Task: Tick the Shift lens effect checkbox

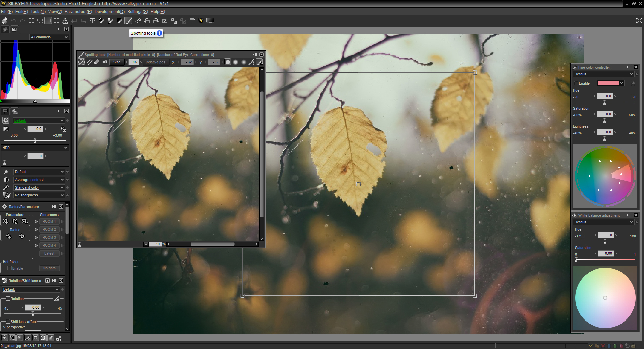Action: pyautogui.click(x=8, y=322)
